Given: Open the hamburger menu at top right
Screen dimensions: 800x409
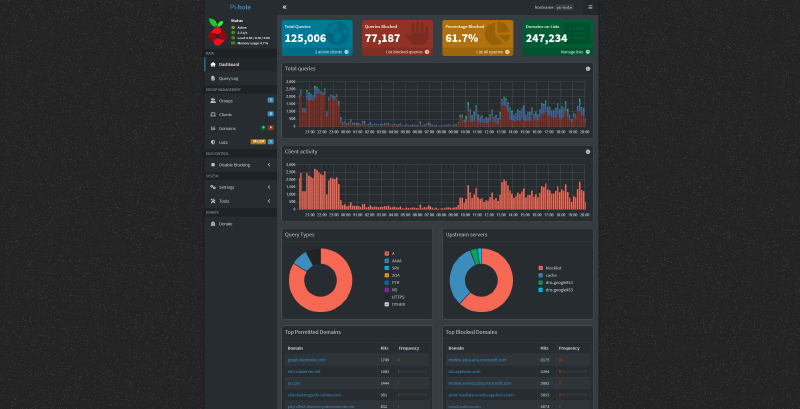Looking at the screenshot, I should [x=590, y=7].
